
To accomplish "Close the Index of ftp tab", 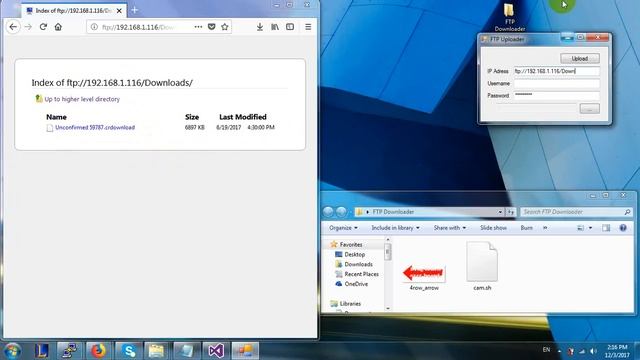I will click(x=119, y=11).
